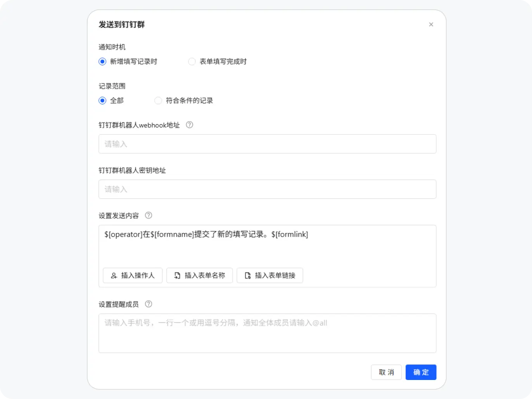Click the 钉钉群机器人密钥地址 label
The height and width of the screenshot is (399, 532).
(x=132, y=170)
